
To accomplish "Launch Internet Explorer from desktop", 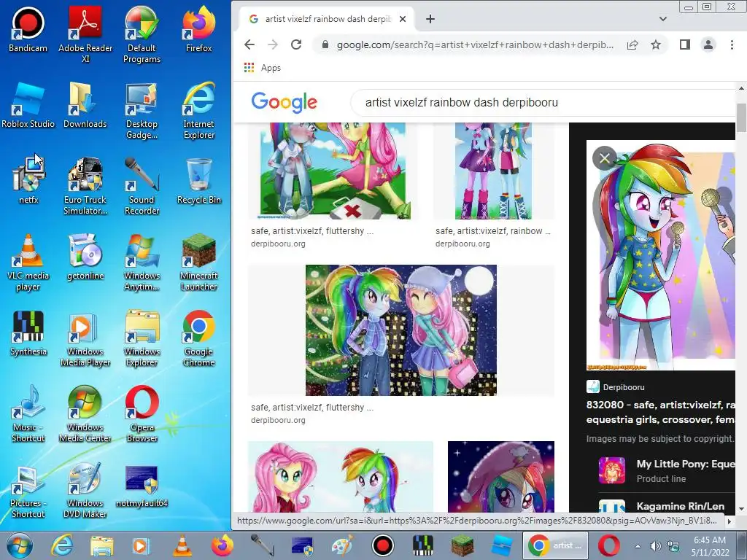I will [x=198, y=111].
